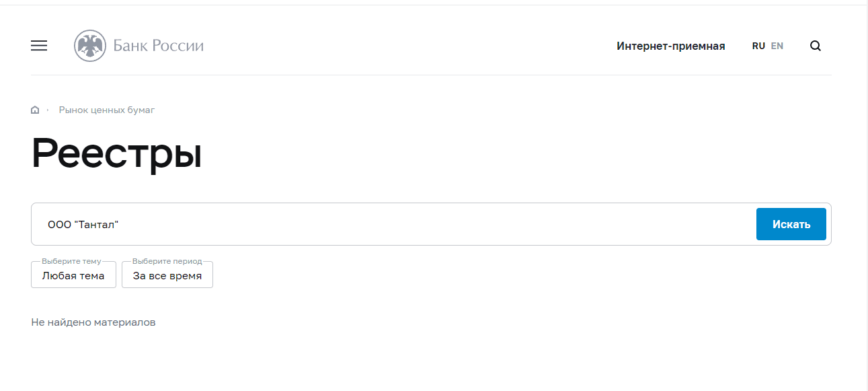The height and width of the screenshot is (391, 868).
Task: Open site search via magnifier icon
Action: (816, 46)
